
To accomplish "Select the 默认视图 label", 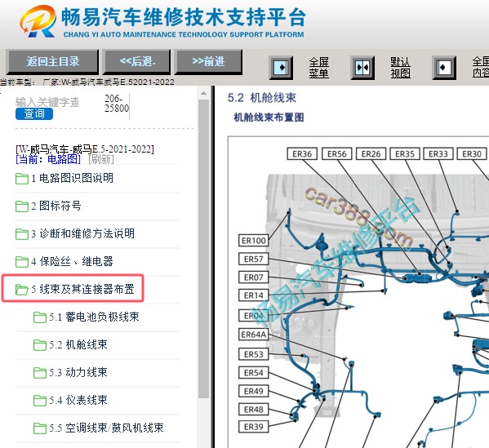I will [401, 68].
